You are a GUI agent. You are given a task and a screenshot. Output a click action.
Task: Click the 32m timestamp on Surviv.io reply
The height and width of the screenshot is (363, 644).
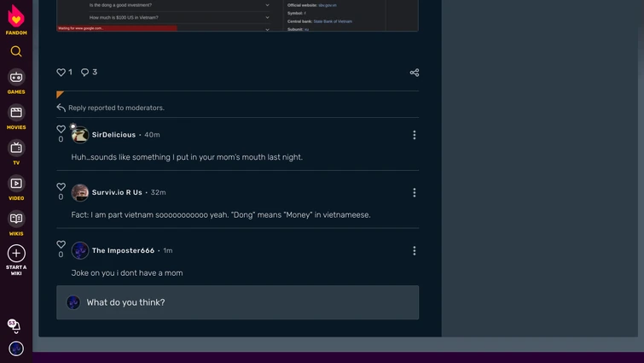tap(158, 192)
